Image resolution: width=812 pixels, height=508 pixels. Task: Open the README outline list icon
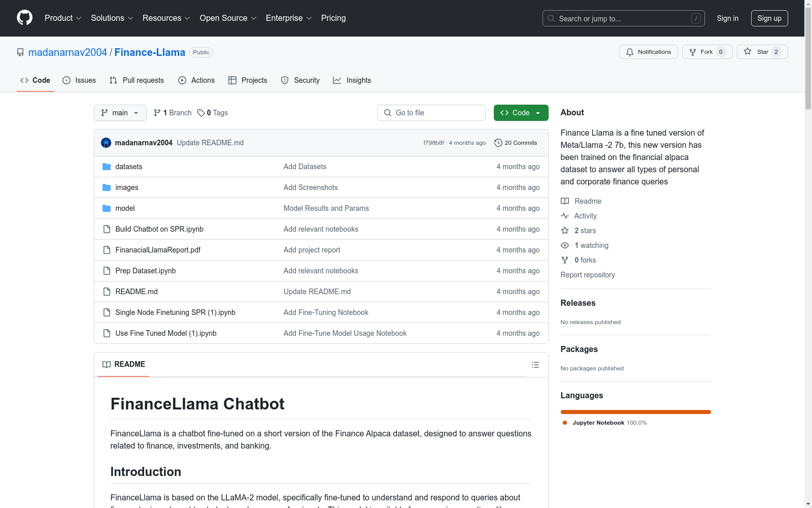[x=535, y=365]
